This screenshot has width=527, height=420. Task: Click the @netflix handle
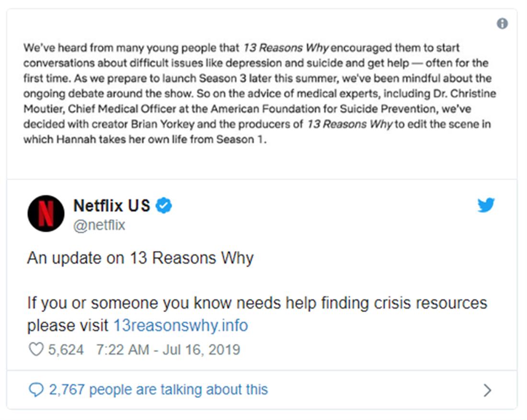(99, 225)
